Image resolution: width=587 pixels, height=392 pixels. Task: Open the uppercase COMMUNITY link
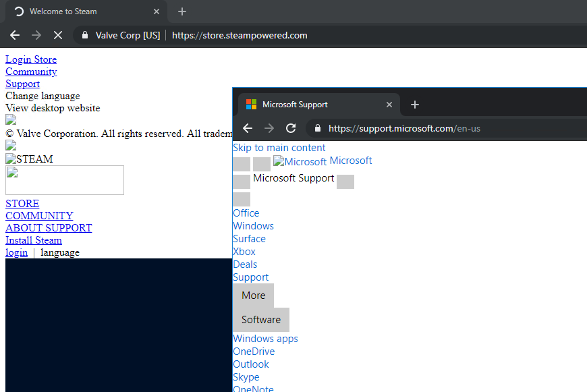click(x=39, y=216)
